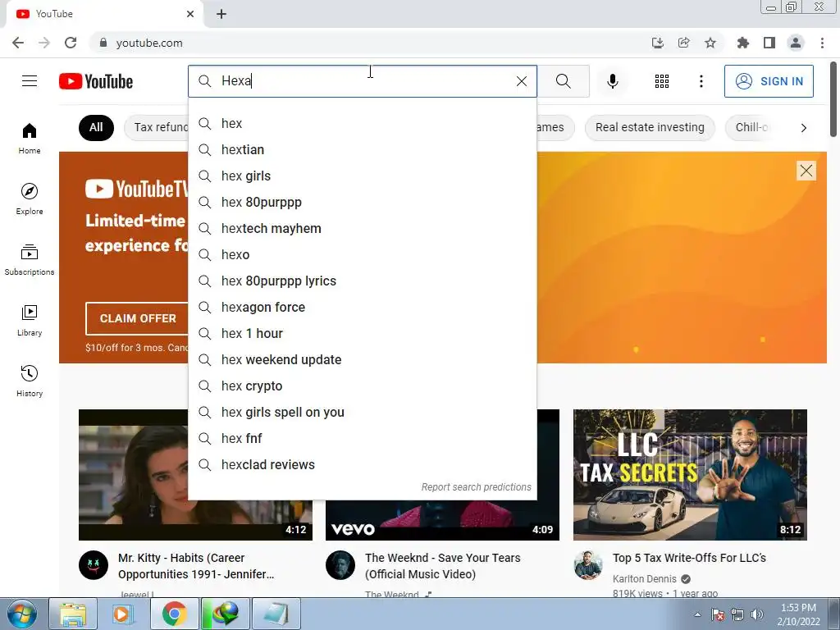This screenshot has width=840, height=630.
Task: Pick the 'hex weekend update' suggestion
Action: pyautogui.click(x=362, y=359)
